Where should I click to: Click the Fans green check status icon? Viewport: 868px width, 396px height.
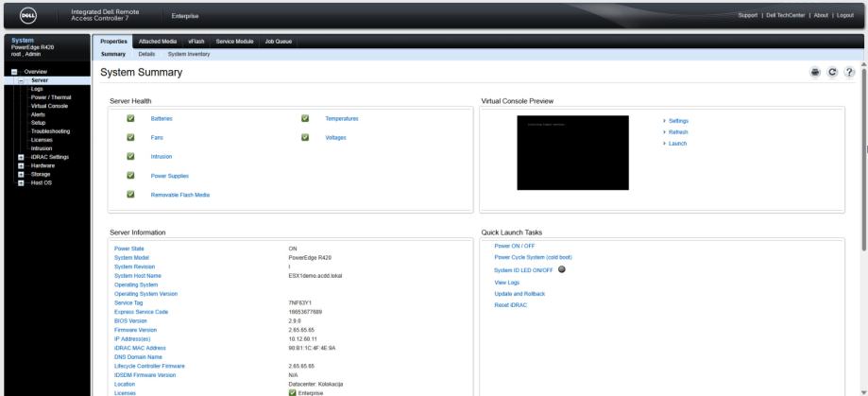tap(130, 137)
